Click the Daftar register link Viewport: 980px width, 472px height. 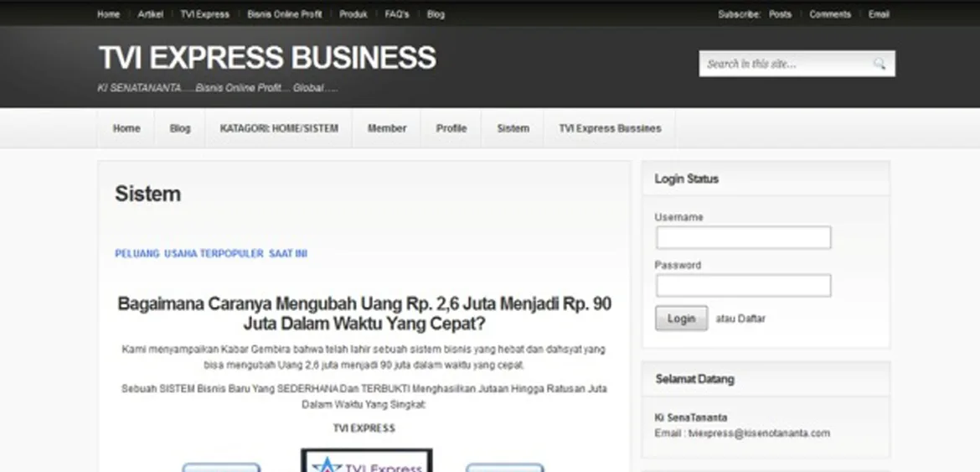[x=752, y=319]
